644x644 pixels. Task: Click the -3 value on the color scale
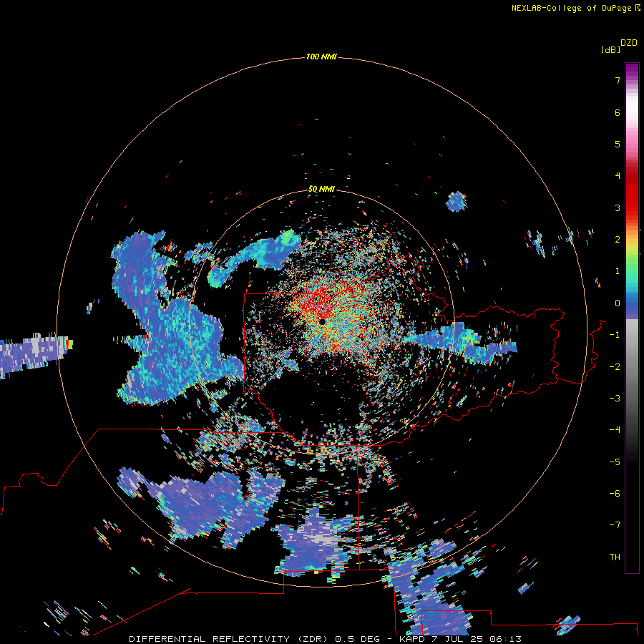click(615, 398)
